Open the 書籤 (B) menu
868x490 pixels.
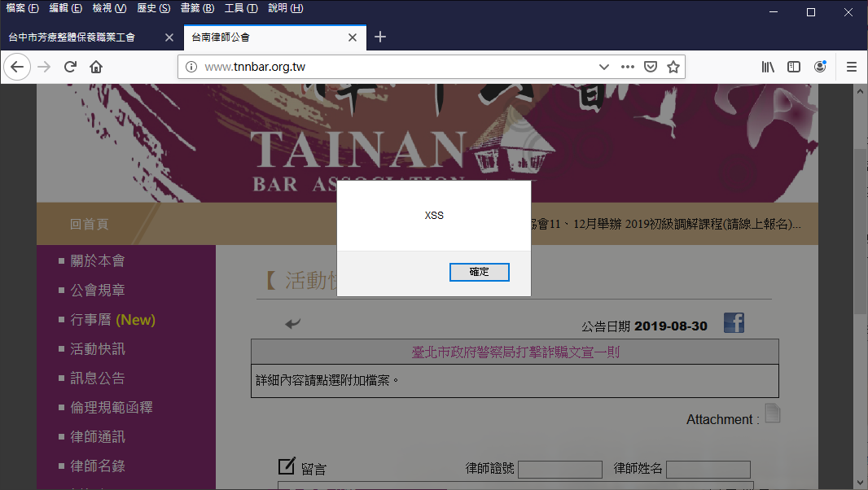coord(197,8)
